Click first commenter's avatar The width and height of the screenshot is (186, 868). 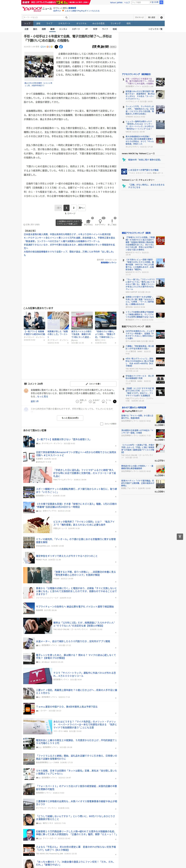coord(26,391)
